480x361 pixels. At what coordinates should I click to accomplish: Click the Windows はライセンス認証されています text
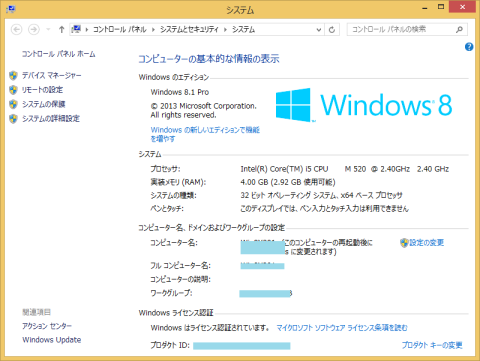[x=210, y=328]
